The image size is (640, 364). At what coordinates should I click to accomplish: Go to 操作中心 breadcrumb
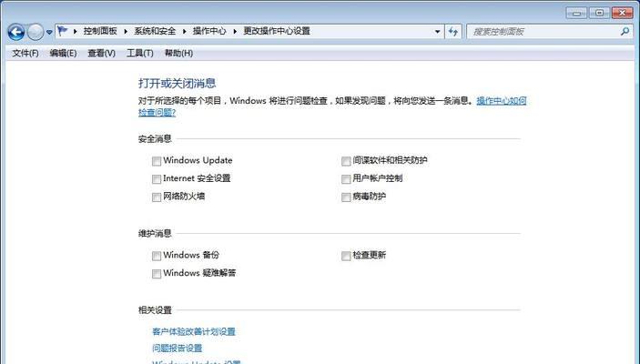(x=209, y=31)
